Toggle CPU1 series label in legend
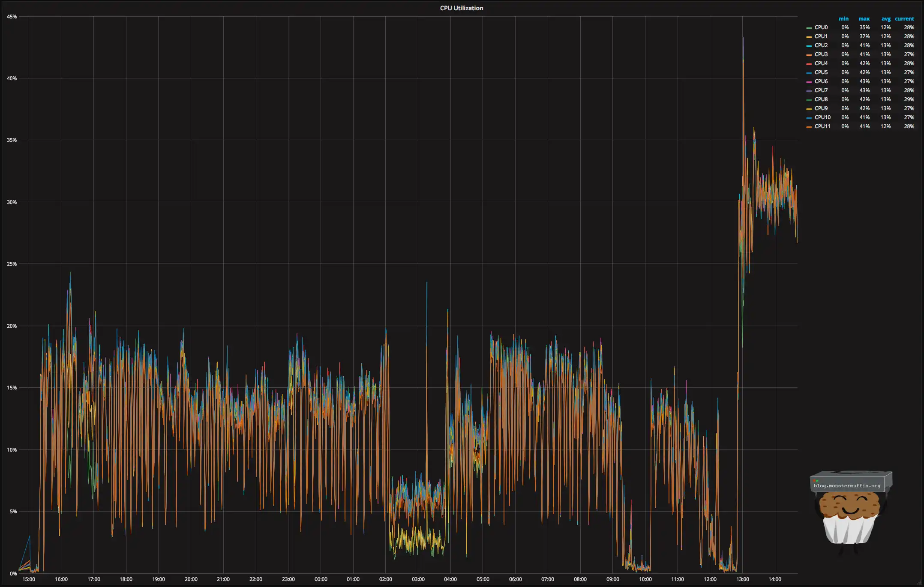Screen dimensions: 924x587 coord(821,36)
